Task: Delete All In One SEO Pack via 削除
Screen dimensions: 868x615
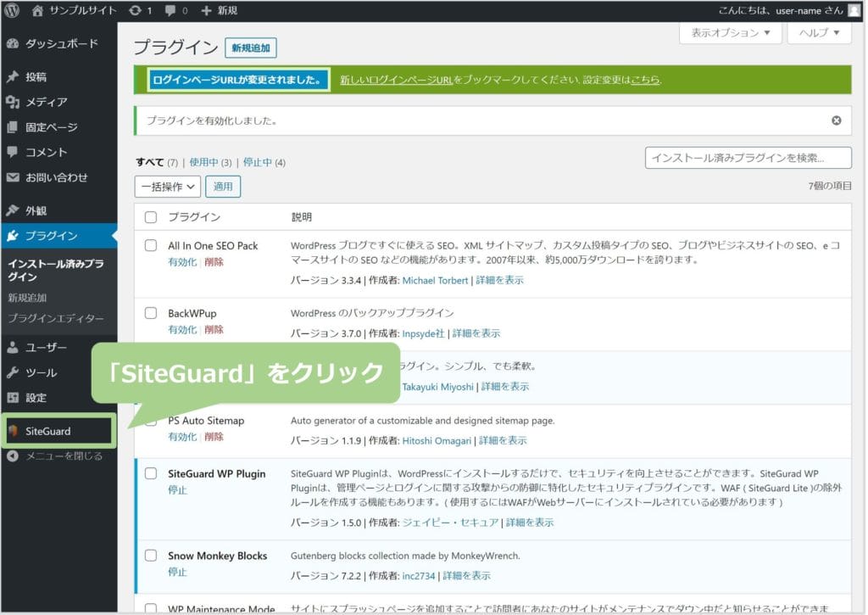Action: coord(214,262)
